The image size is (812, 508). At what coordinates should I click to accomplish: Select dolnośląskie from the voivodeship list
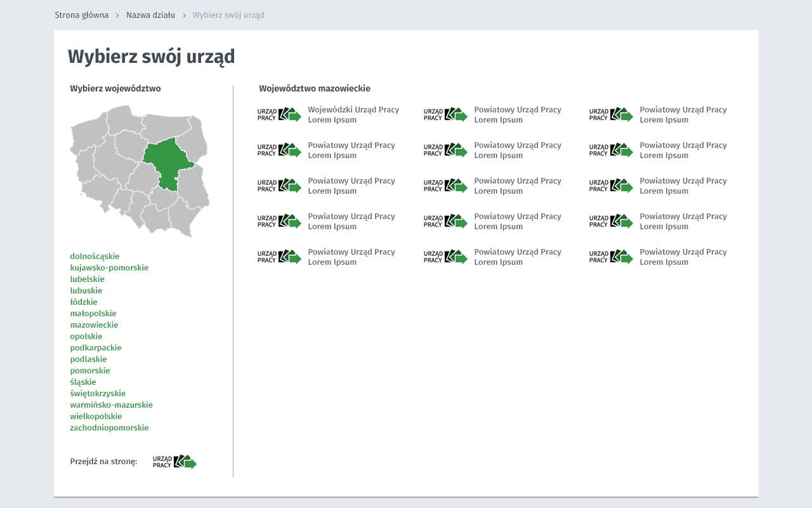point(95,257)
